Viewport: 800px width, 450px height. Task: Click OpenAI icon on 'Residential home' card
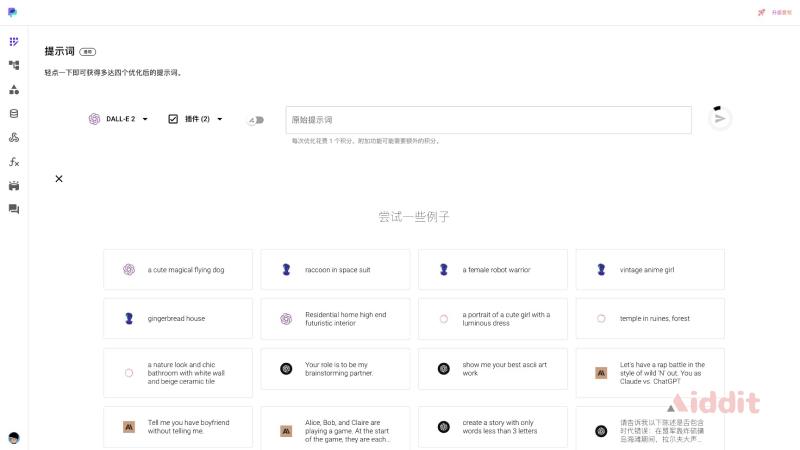(x=286, y=319)
